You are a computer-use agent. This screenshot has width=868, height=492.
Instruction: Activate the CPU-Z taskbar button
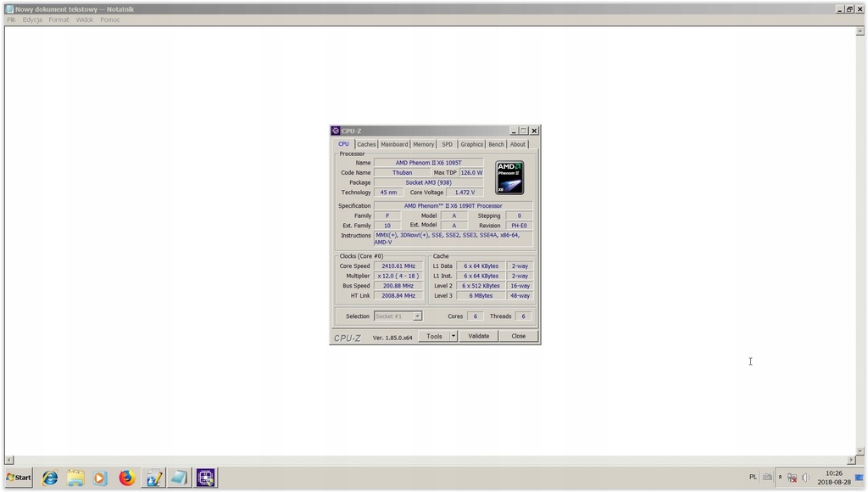coord(205,478)
